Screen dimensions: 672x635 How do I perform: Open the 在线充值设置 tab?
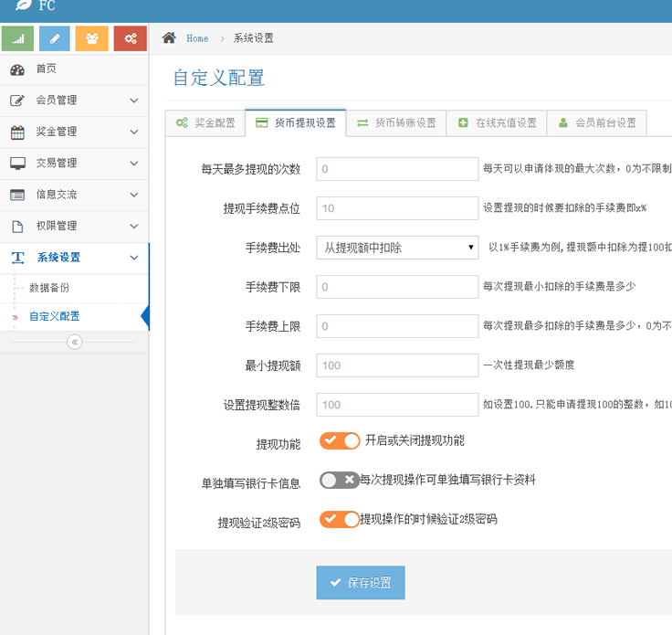pos(497,122)
